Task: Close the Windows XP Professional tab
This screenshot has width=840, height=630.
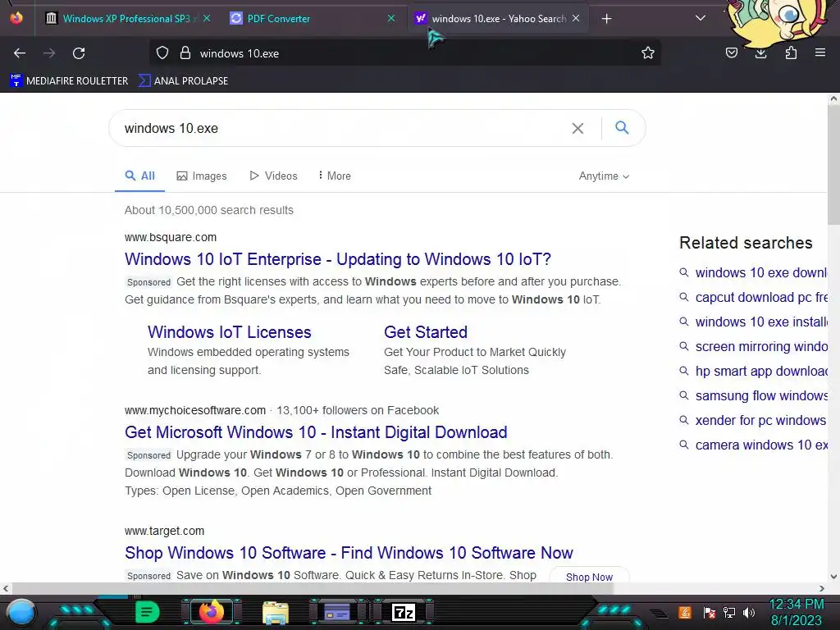Action: pos(206,19)
